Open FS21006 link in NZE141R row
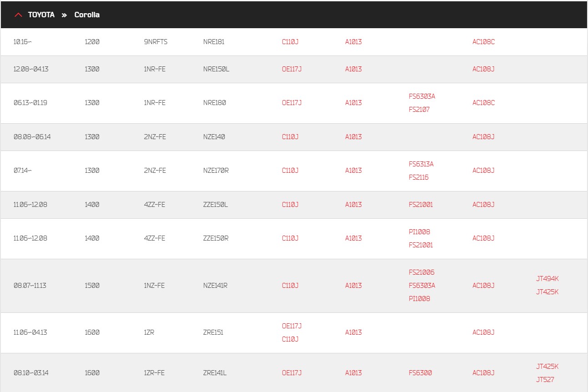 [x=422, y=272]
